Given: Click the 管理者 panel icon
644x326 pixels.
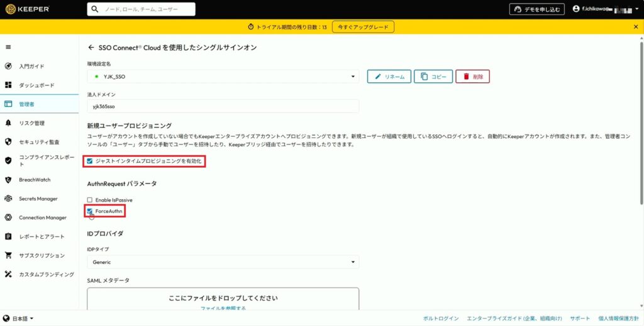Looking at the screenshot, I should tap(8, 104).
